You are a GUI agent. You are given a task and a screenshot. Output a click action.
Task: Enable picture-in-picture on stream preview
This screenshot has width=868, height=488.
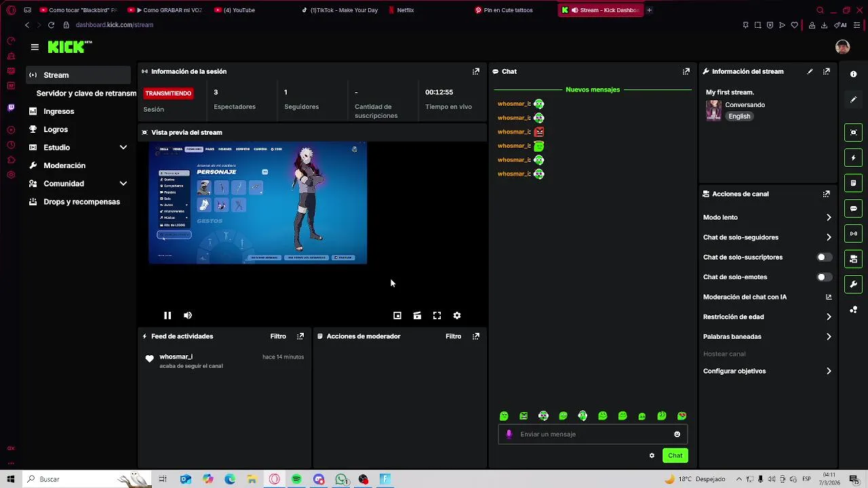(x=397, y=315)
